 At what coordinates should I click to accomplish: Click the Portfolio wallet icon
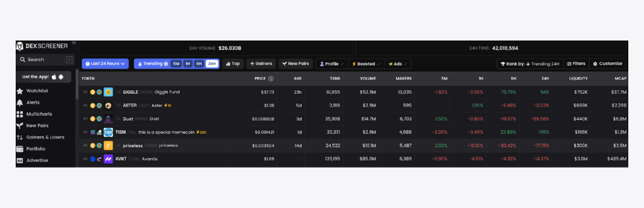20,149
